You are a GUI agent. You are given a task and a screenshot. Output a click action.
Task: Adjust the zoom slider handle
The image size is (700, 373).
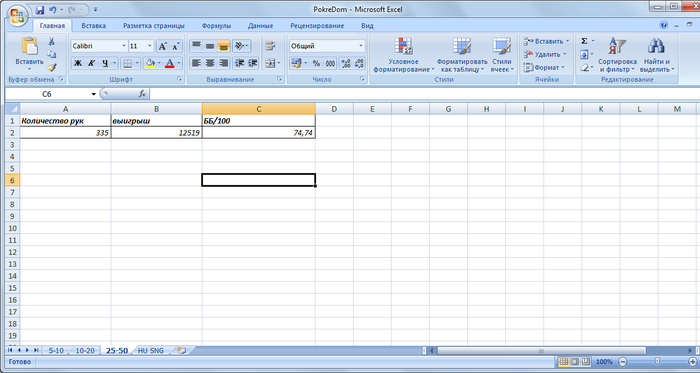pyautogui.click(x=657, y=362)
